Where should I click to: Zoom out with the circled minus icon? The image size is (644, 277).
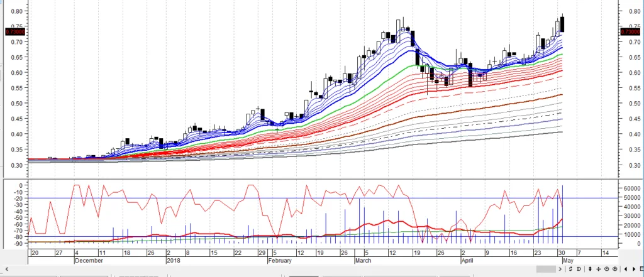(x=607, y=269)
